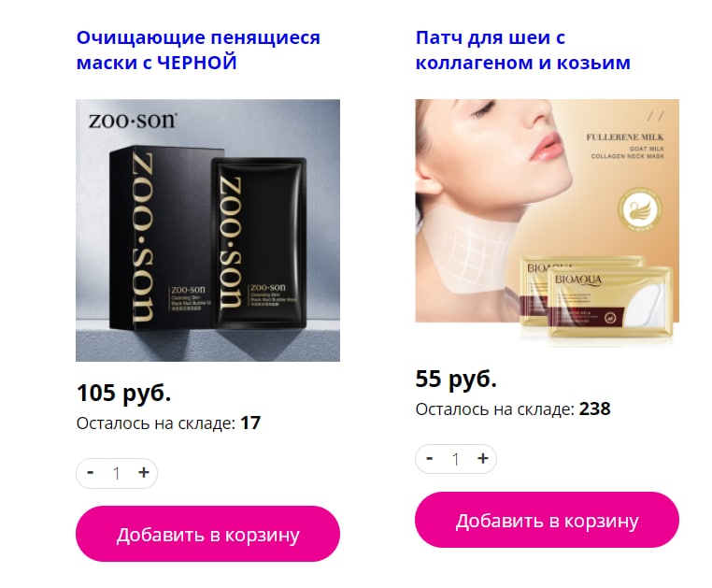The width and height of the screenshot is (712, 588).
Task: Select the quantity field of the neck patch
Action: click(x=456, y=459)
